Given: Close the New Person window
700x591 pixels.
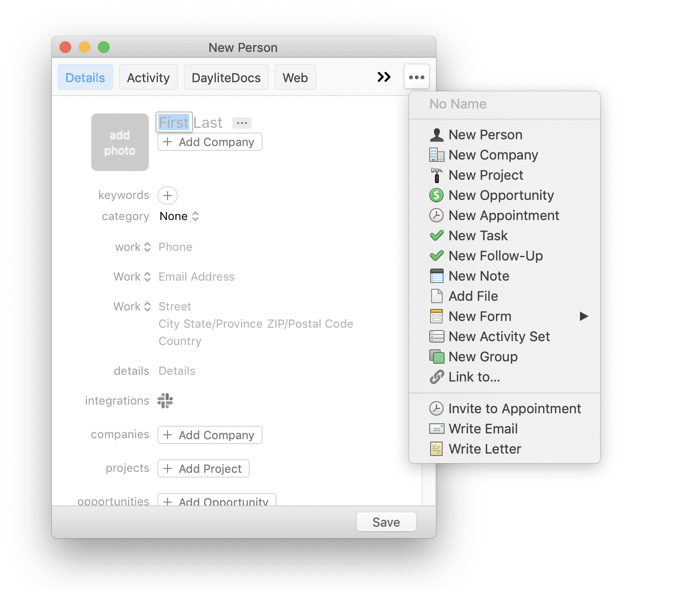Looking at the screenshot, I should pos(65,47).
